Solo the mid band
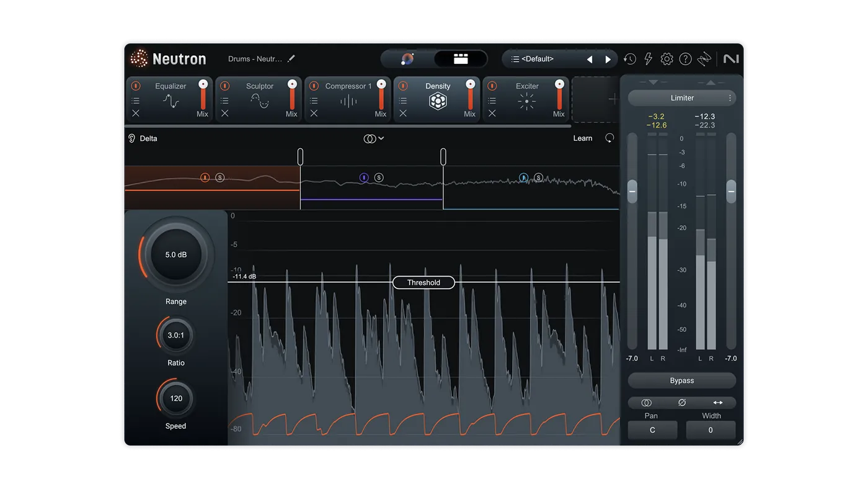Screen dimensions: 868x489 tap(379, 177)
